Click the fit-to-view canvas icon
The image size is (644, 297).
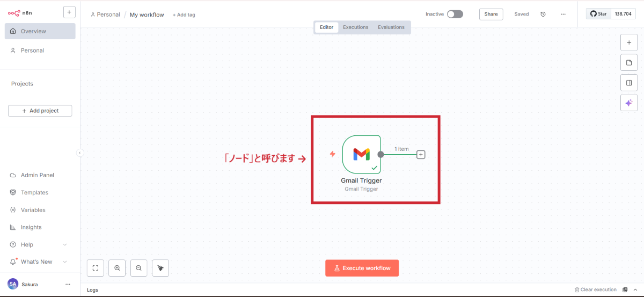click(x=95, y=267)
